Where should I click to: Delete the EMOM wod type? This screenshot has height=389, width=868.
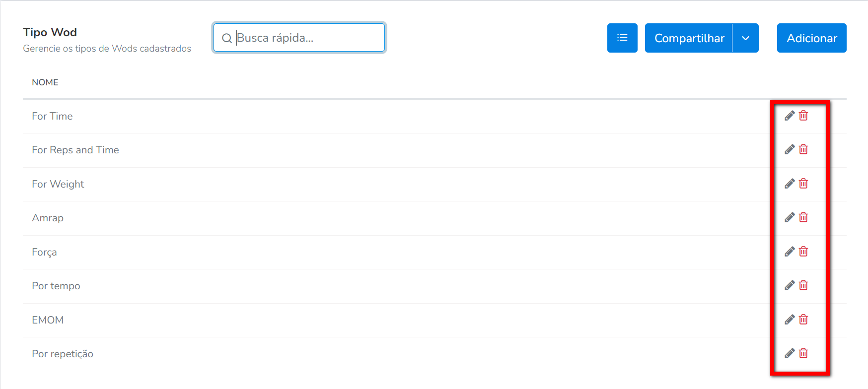[x=803, y=320]
